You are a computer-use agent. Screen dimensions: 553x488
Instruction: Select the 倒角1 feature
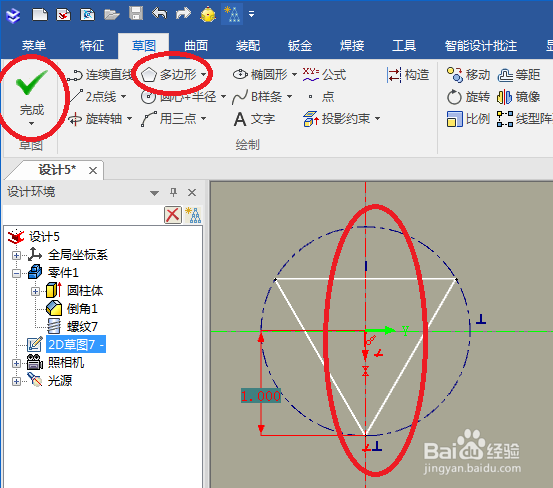(82, 309)
